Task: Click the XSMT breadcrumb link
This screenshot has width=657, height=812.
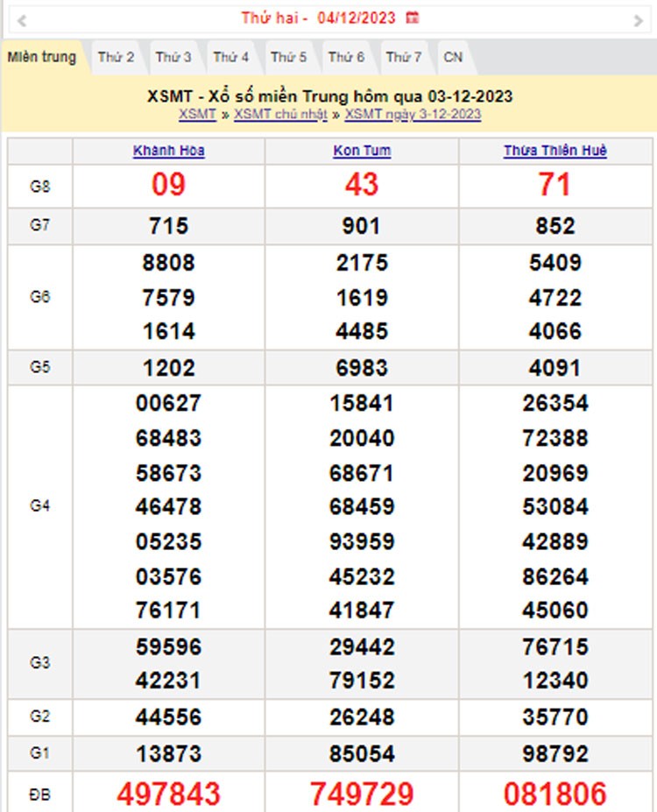Action: (x=197, y=115)
